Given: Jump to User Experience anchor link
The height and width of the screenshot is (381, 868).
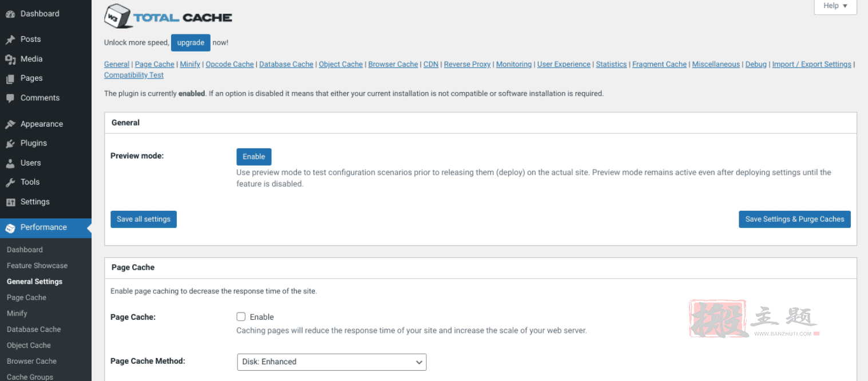Looking at the screenshot, I should pyautogui.click(x=564, y=65).
